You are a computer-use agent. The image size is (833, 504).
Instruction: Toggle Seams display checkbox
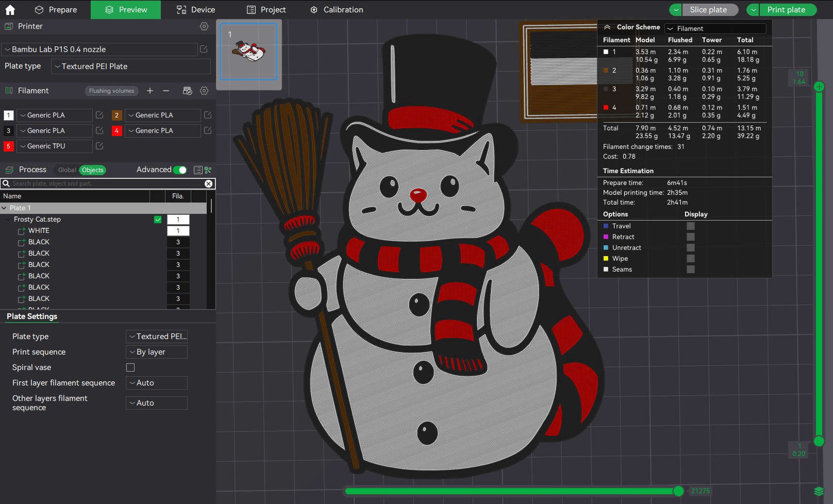pos(691,269)
